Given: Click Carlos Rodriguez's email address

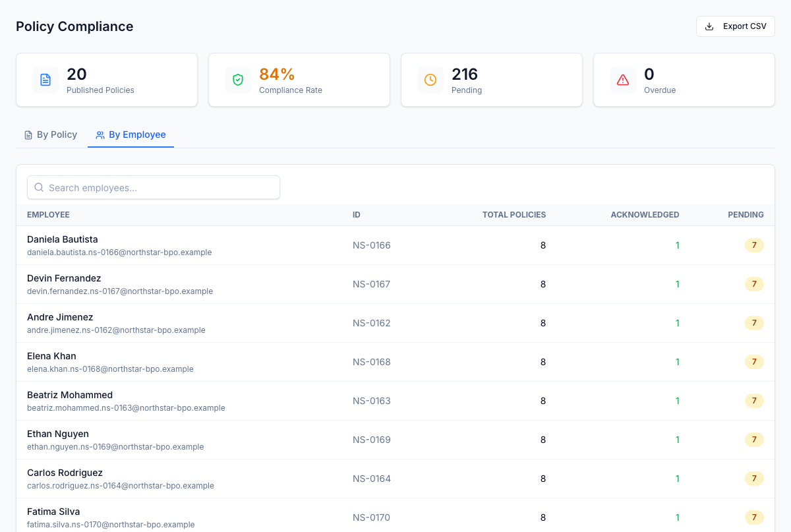Looking at the screenshot, I should (121, 486).
